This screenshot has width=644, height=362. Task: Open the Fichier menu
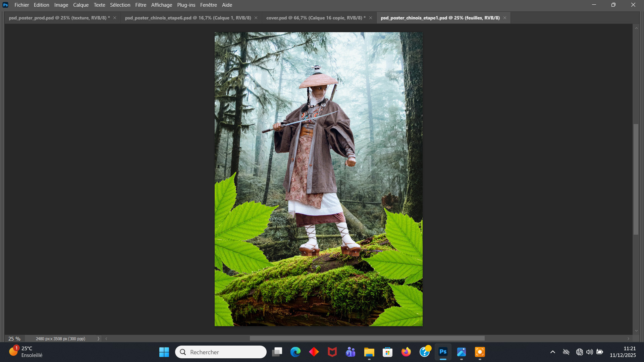[22, 5]
